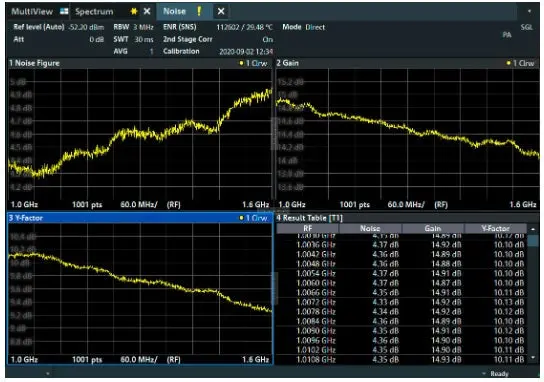Click the Mode Direct setting

304,27
